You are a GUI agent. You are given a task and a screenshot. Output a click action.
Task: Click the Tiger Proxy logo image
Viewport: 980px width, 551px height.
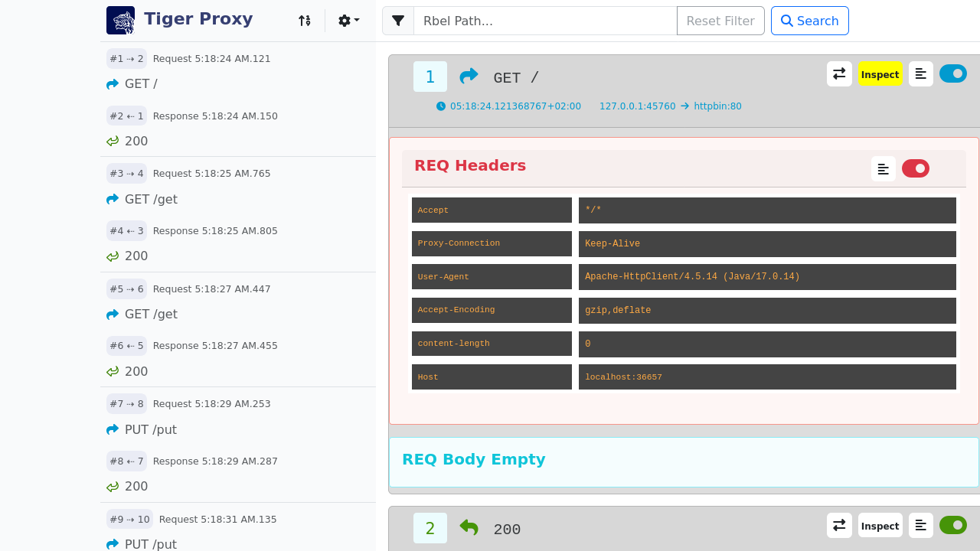coord(120,21)
